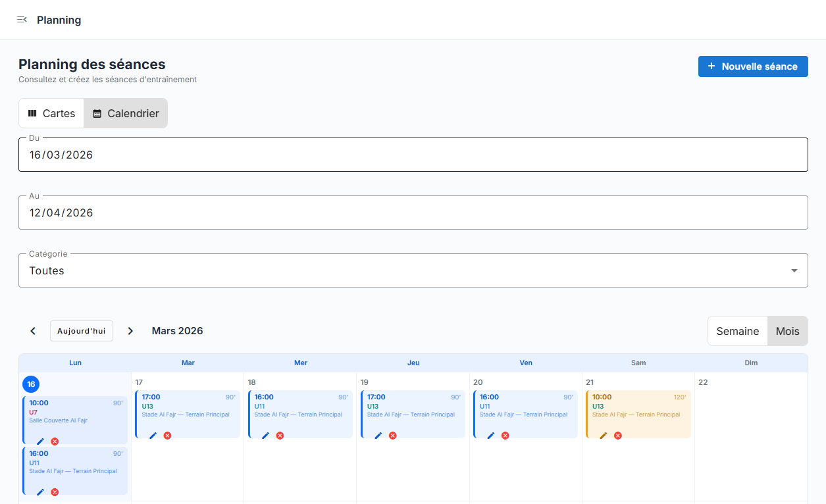Jump to today with Aujourd'hui button

point(82,331)
